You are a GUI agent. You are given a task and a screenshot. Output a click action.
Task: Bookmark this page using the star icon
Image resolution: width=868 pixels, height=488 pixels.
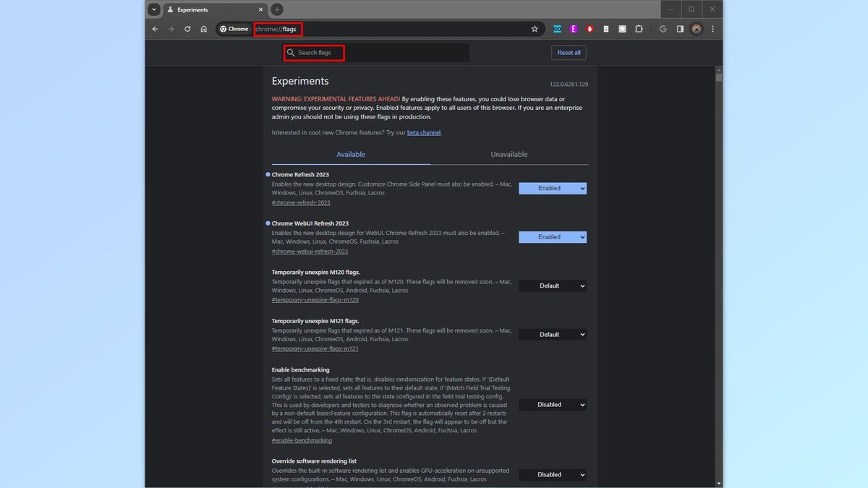(x=535, y=29)
